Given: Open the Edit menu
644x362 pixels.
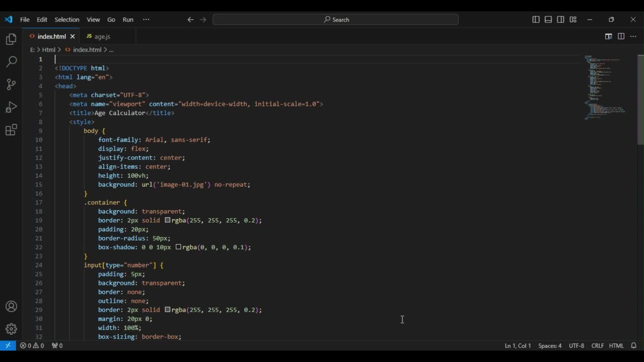Looking at the screenshot, I should pyautogui.click(x=42, y=20).
